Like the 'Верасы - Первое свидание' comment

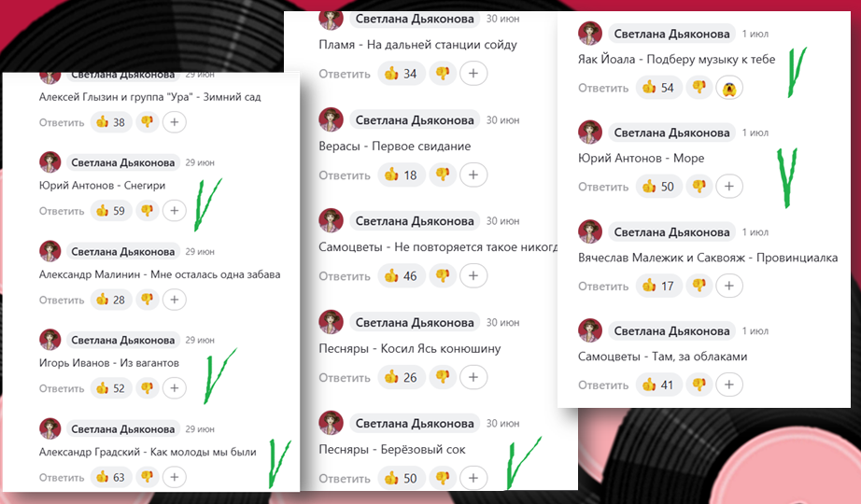pos(402,175)
